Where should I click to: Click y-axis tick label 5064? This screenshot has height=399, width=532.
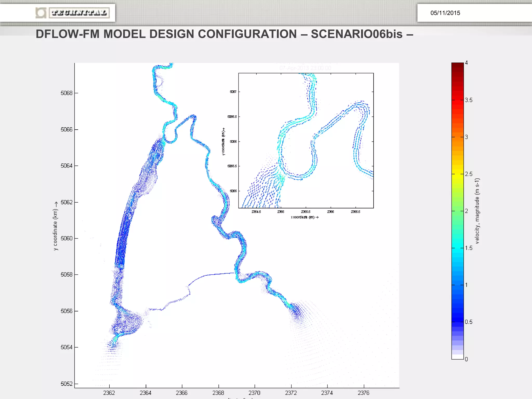coord(66,166)
